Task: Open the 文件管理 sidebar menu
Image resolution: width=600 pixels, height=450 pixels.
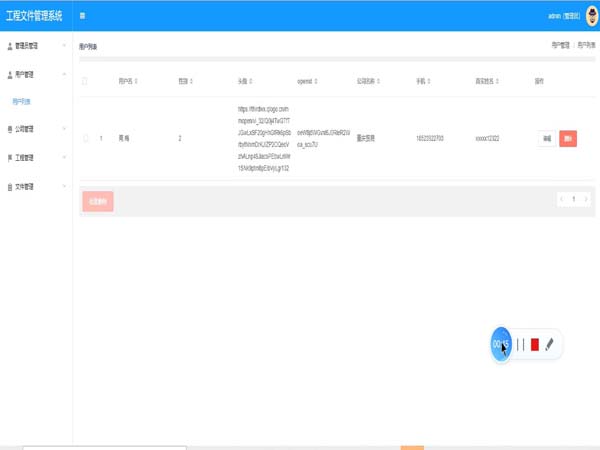Action: (34, 186)
